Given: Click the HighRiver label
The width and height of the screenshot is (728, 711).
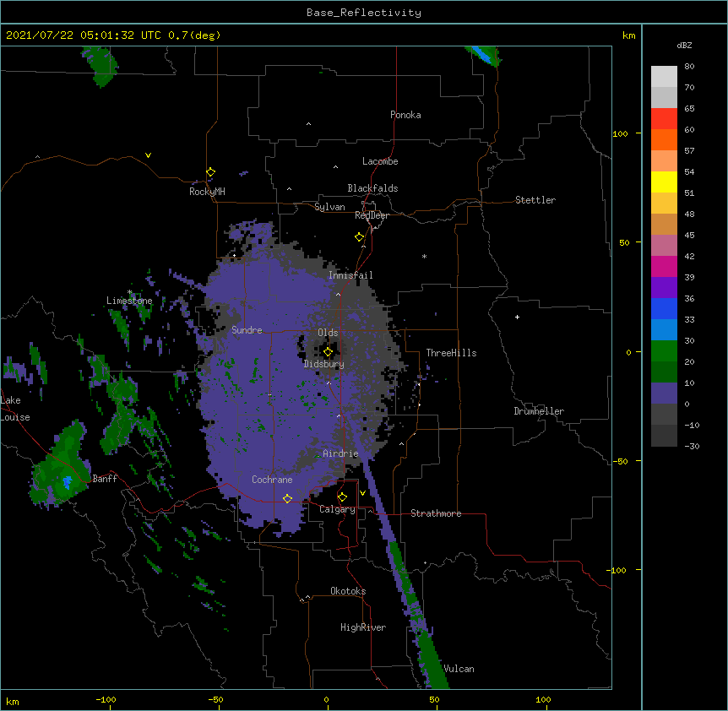Looking at the screenshot, I should click(x=363, y=627).
